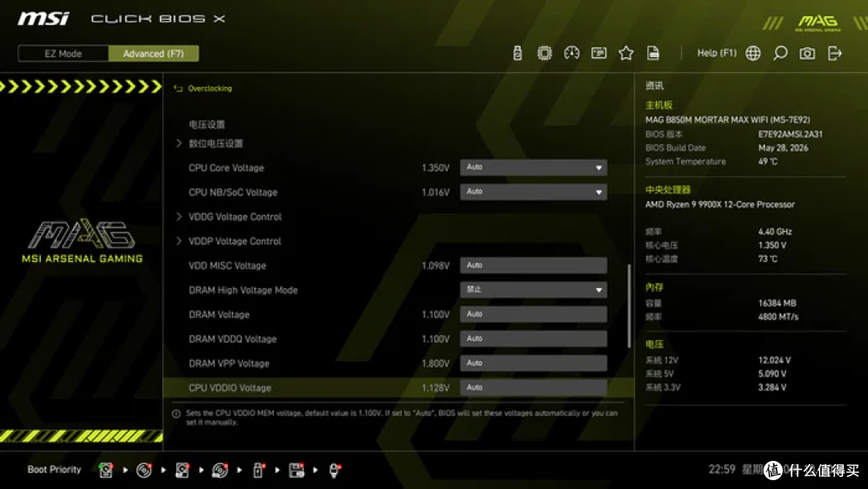Click DRAM VDDQ Voltage Auto field

(x=533, y=339)
